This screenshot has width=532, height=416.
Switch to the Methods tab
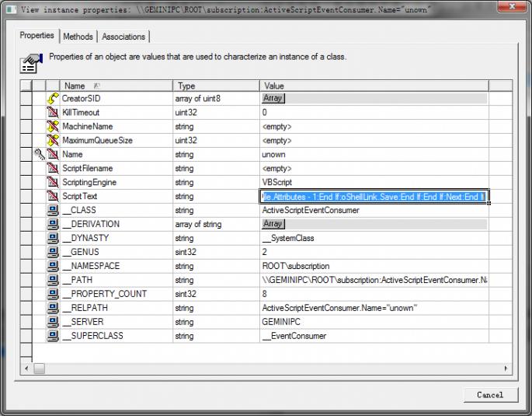(78, 37)
